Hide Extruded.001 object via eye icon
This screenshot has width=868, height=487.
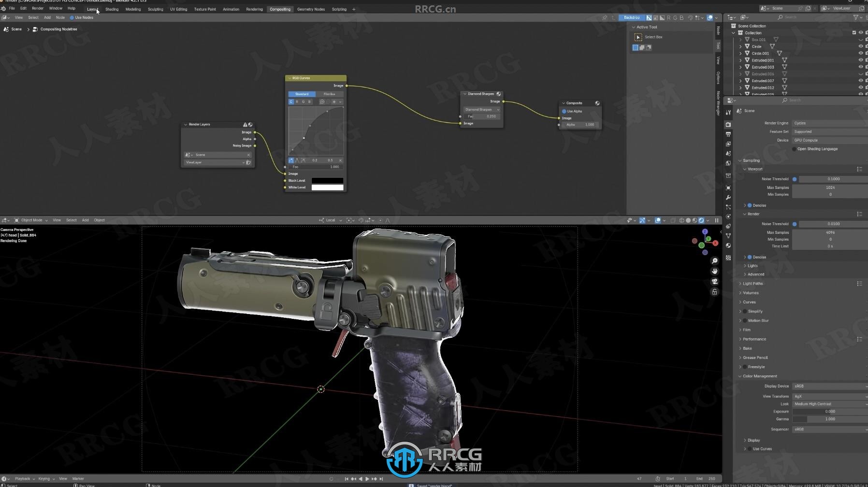(860, 60)
